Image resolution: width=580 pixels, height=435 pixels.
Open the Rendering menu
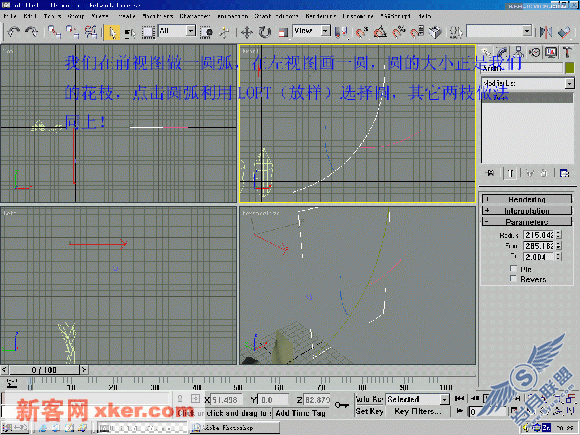tap(320, 16)
